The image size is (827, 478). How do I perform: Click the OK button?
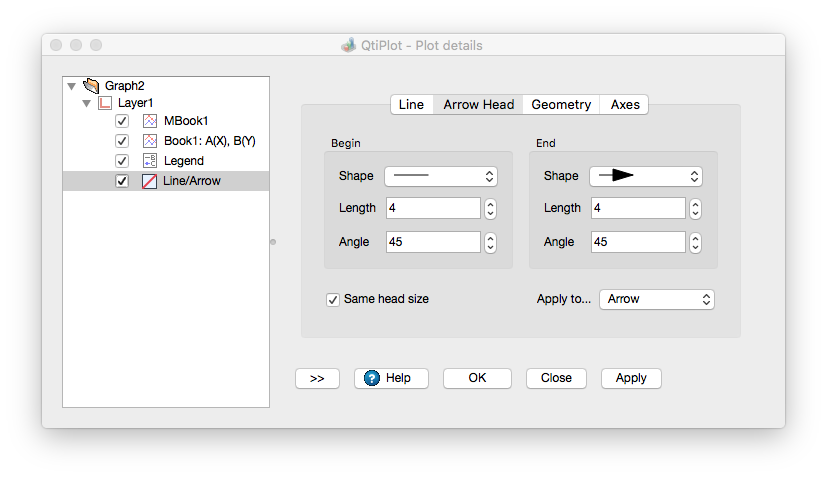tap(477, 378)
